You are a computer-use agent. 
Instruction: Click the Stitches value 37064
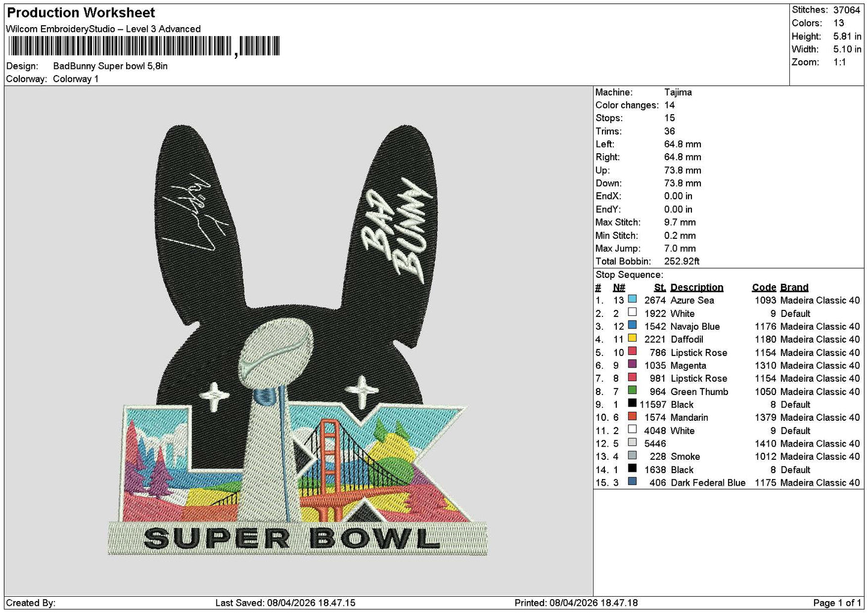(847, 10)
